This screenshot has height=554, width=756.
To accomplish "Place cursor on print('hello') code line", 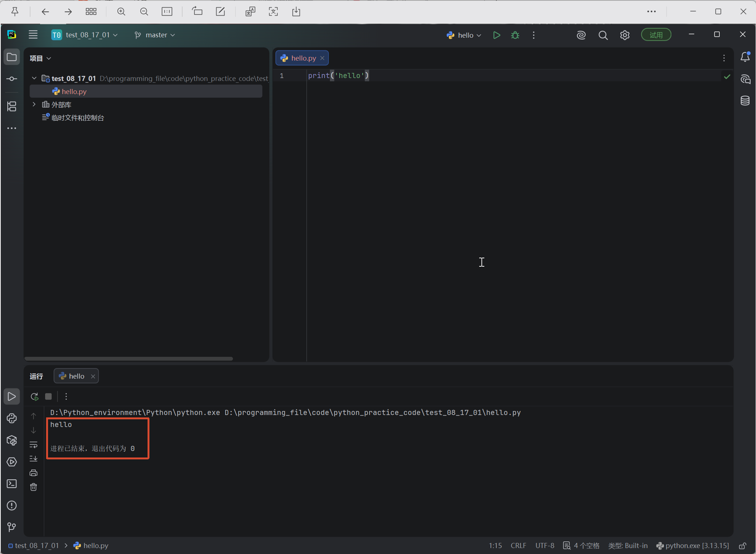I will click(x=339, y=76).
